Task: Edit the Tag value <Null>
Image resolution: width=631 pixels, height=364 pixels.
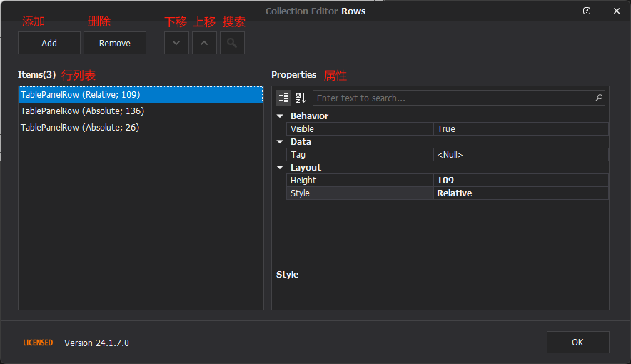Action: tap(521, 154)
